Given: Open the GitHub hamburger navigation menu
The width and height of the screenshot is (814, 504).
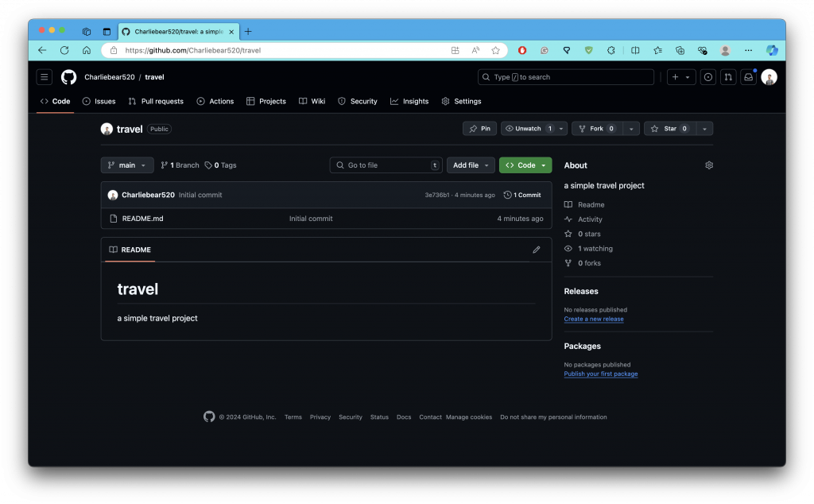Looking at the screenshot, I should (x=45, y=77).
